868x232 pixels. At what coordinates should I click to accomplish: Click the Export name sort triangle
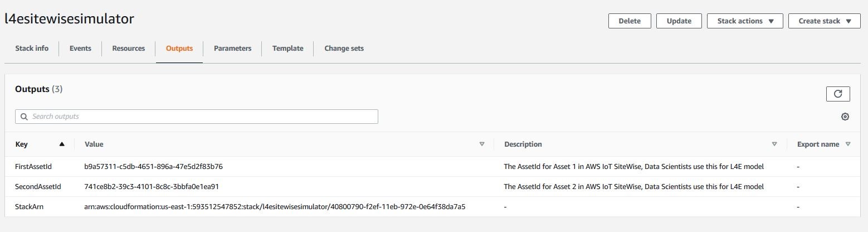[848, 144]
